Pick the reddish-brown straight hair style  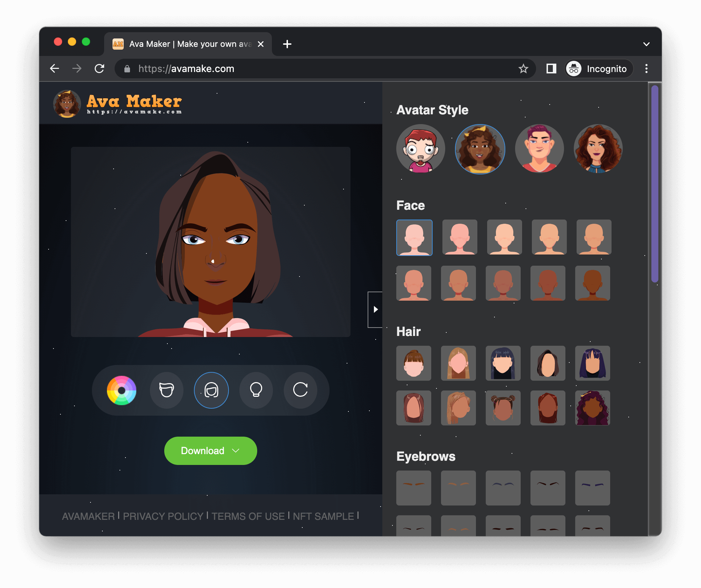(x=414, y=408)
